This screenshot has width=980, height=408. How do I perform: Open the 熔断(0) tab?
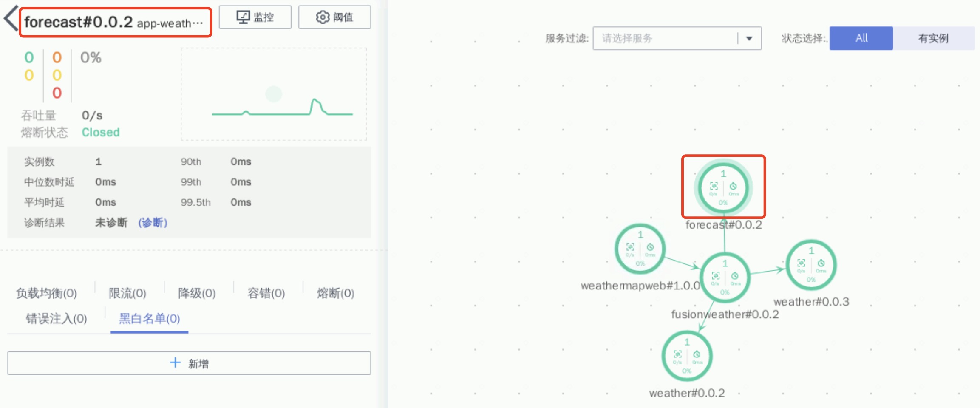pos(335,293)
